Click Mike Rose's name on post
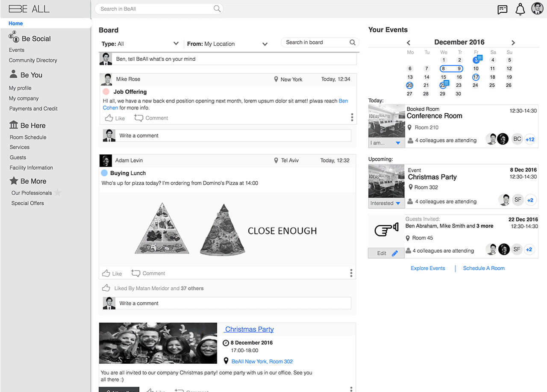547x392 pixels. 128,79
